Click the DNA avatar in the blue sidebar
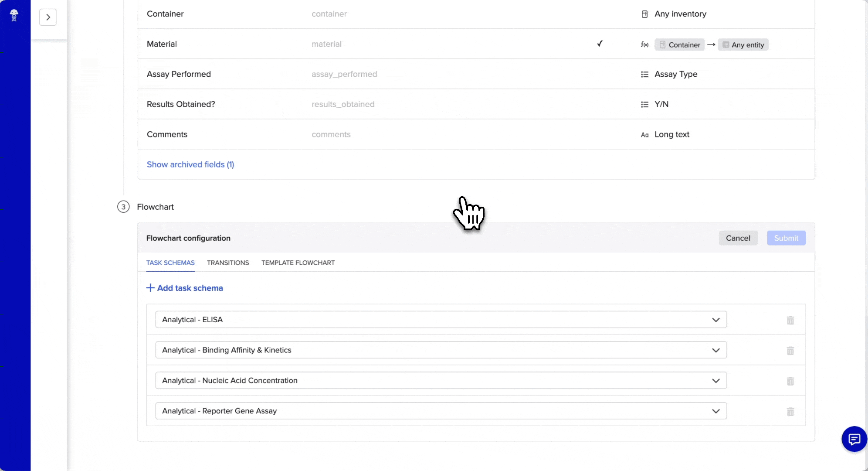Screen dimensions: 868x471 [x=14, y=16]
